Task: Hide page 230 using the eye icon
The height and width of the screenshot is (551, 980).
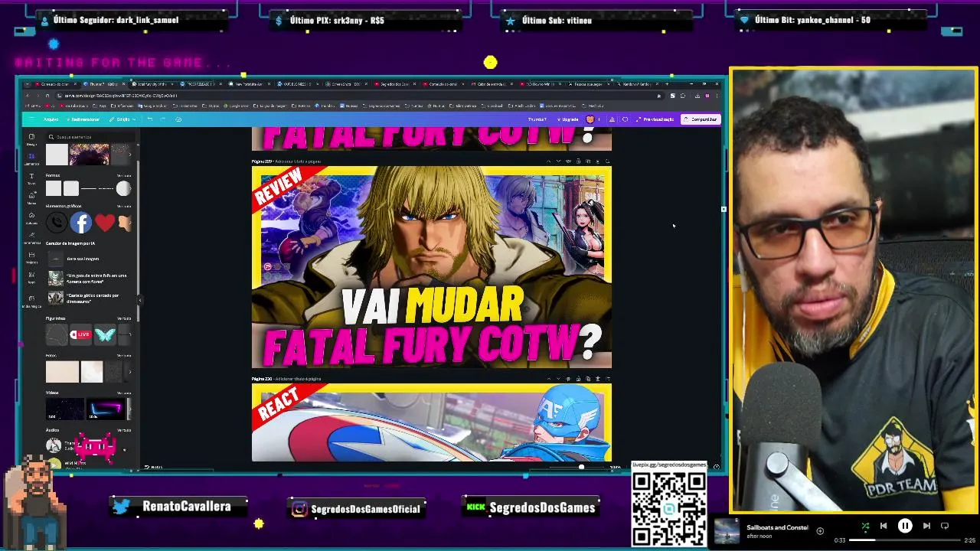Action: (568, 379)
